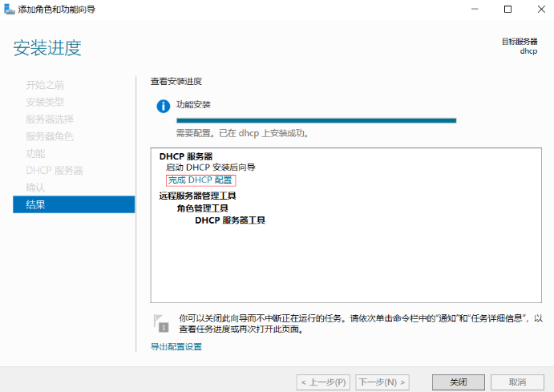Screen dimensions: 554x392
Task: Select the 服务器选择 step
Action: tap(50, 119)
